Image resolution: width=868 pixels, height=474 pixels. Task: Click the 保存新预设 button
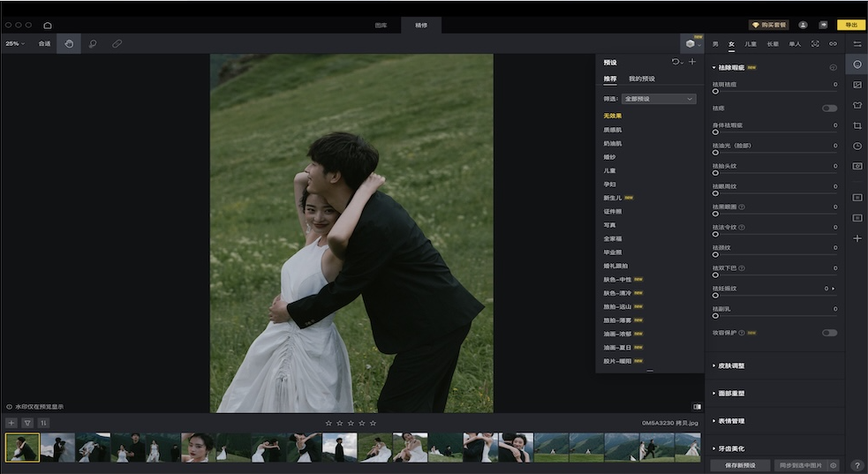[740, 466]
